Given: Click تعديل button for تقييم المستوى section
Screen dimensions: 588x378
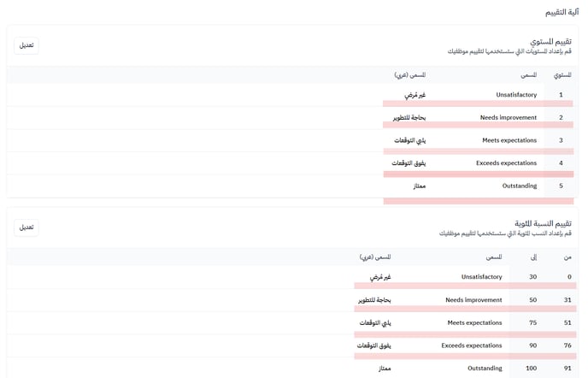Looking at the screenshot, I should pos(26,45).
